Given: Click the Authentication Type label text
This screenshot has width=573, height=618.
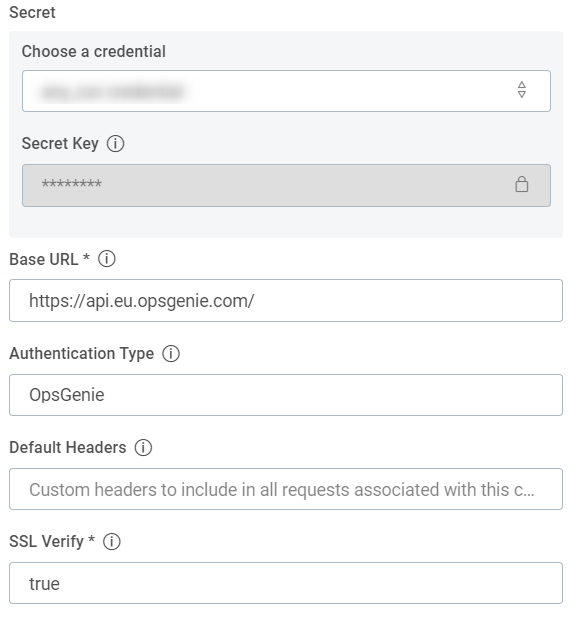Looking at the screenshot, I should [x=82, y=354].
